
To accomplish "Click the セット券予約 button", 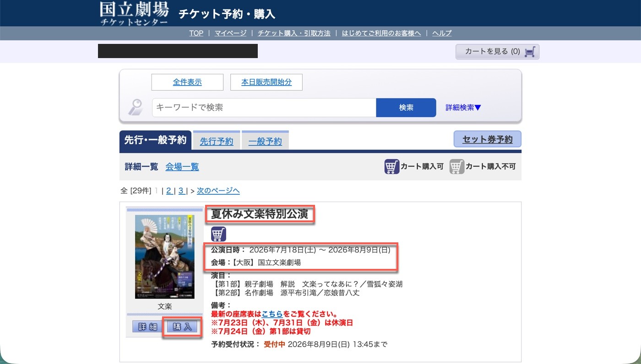I will click(488, 139).
